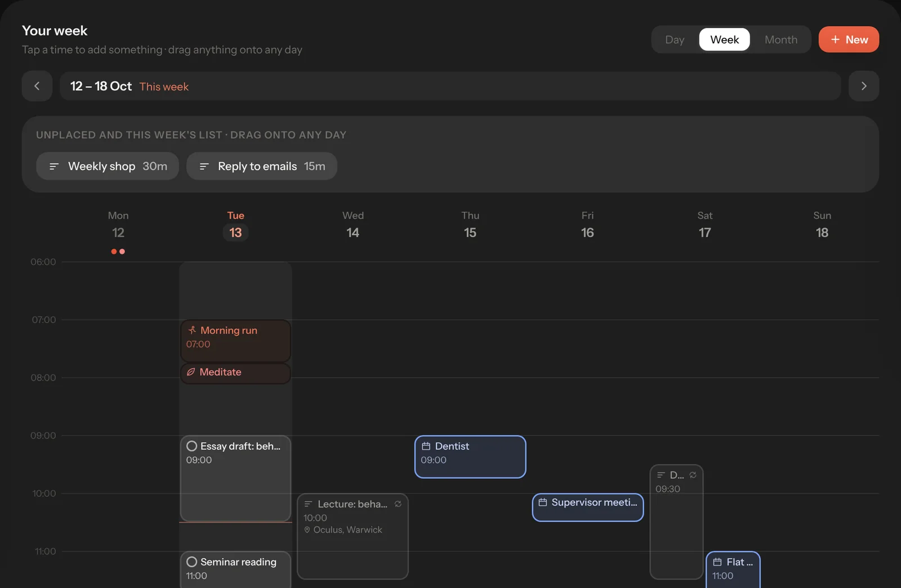Click the Oculus, Warwick location text

347,530
